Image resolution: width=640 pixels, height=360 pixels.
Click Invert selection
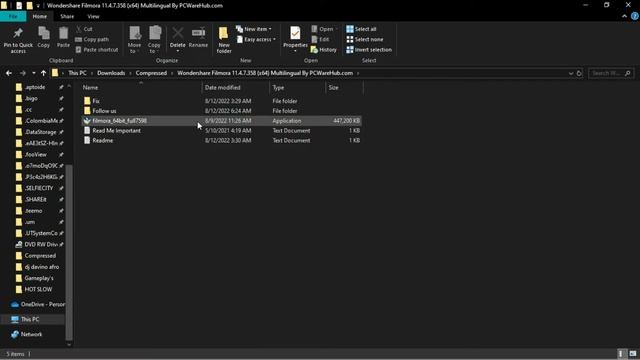[x=369, y=49]
